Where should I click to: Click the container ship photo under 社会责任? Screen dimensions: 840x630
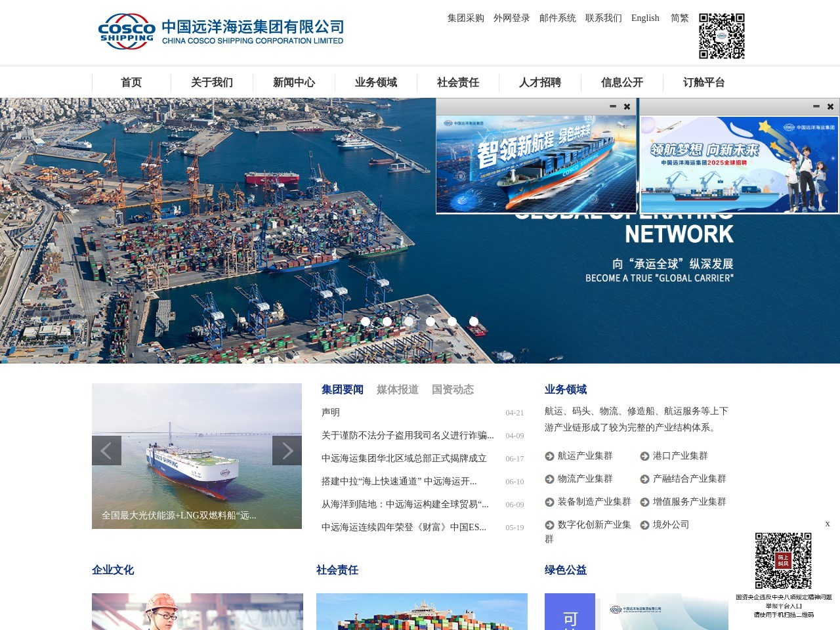422,612
